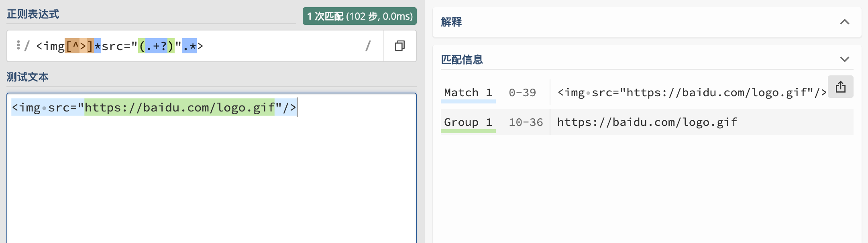This screenshot has width=868, height=243.
Task: Click the 正则表达式 heading
Action: (33, 14)
